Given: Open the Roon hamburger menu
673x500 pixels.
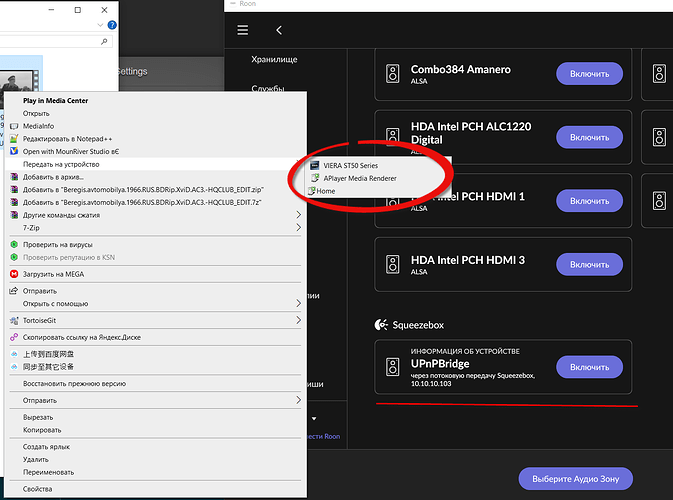Looking at the screenshot, I should (243, 31).
